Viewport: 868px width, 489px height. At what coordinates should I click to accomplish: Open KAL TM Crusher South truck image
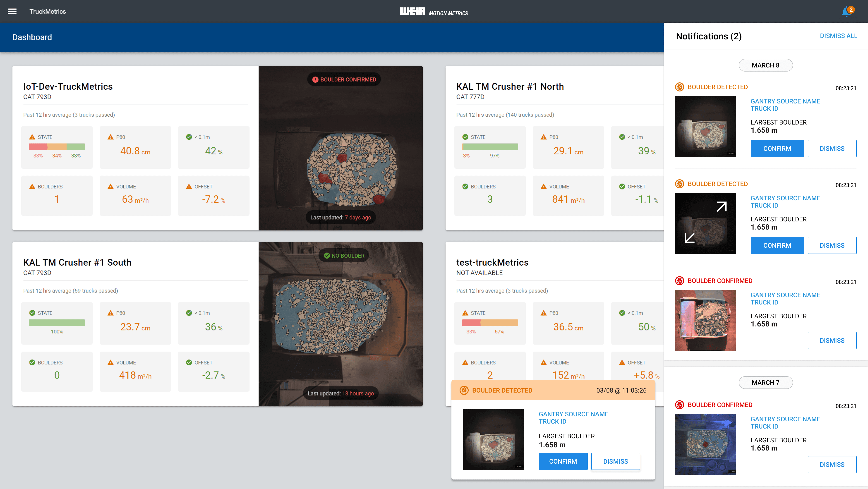tap(340, 324)
